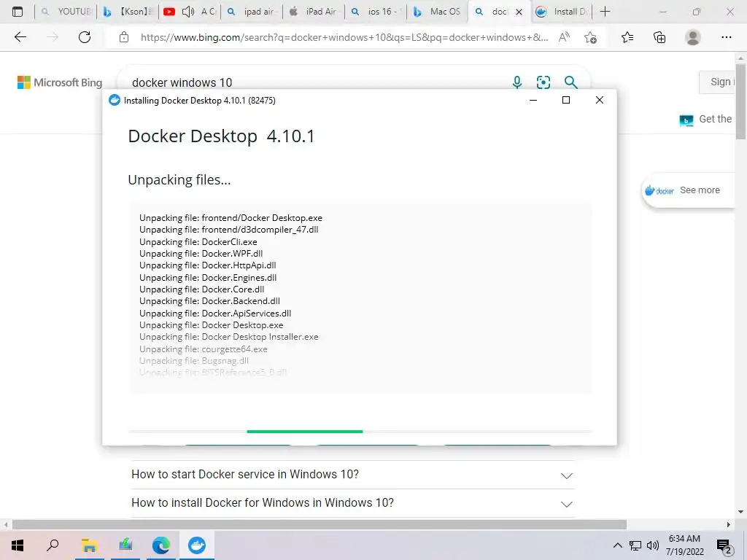Open the Edge tab actions menu icon
The height and width of the screenshot is (560, 747).
tap(18, 12)
